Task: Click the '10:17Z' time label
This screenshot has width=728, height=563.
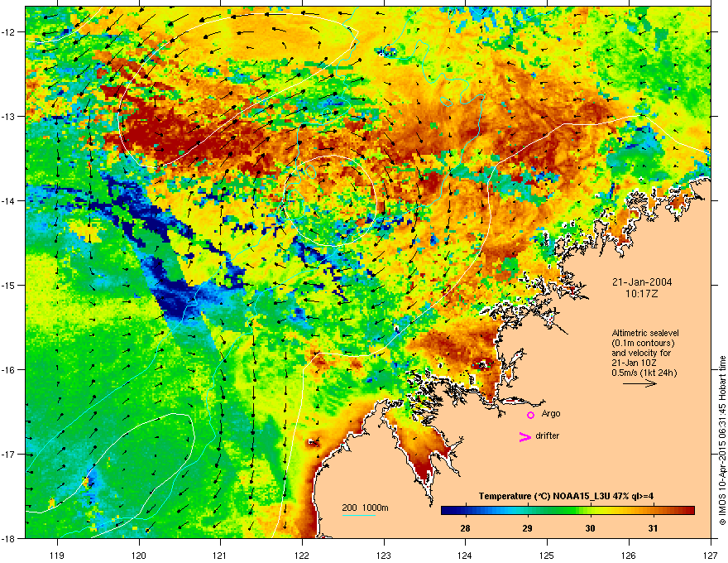Action: coord(642,294)
